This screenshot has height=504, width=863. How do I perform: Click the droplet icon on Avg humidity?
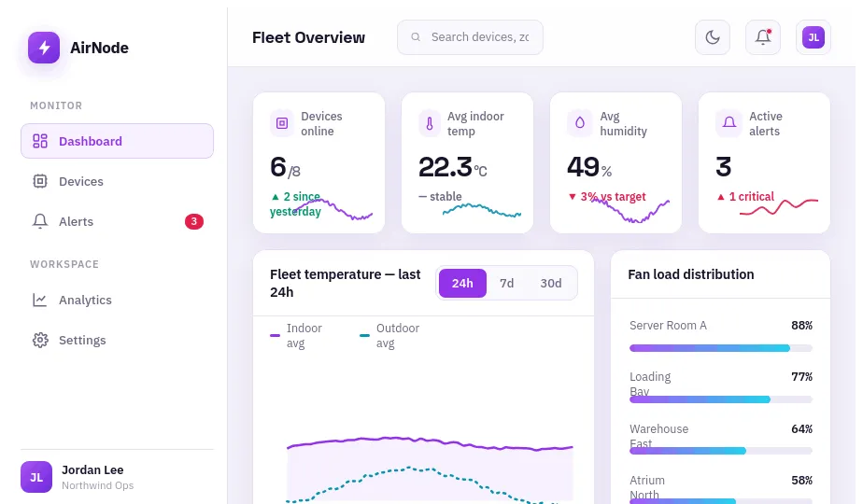click(x=579, y=123)
